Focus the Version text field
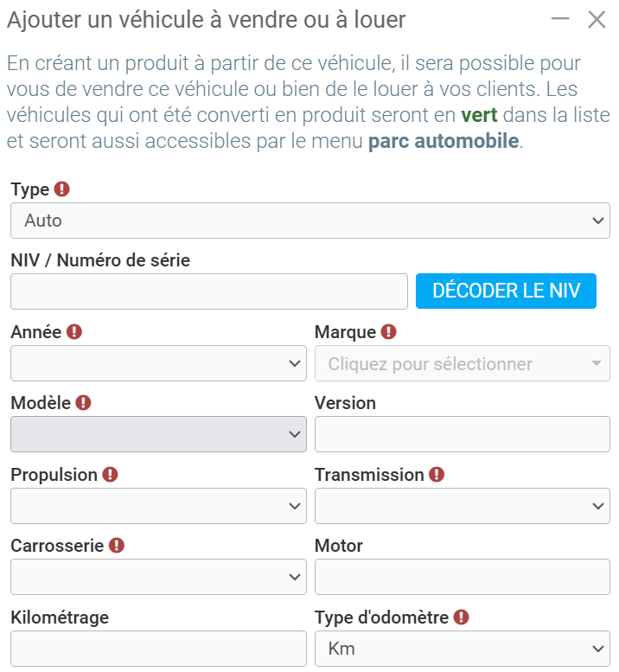The height and width of the screenshot is (672, 619). tap(462, 434)
